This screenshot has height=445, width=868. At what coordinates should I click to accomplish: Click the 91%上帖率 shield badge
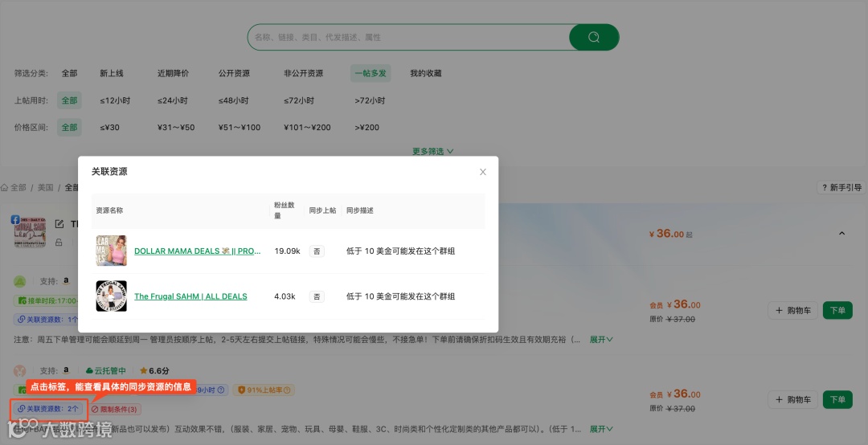point(264,390)
